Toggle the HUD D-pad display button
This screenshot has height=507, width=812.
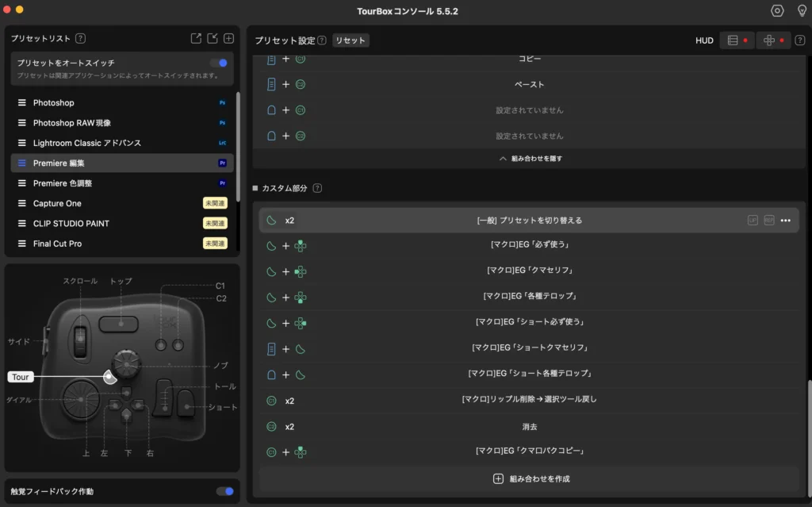[773, 40]
